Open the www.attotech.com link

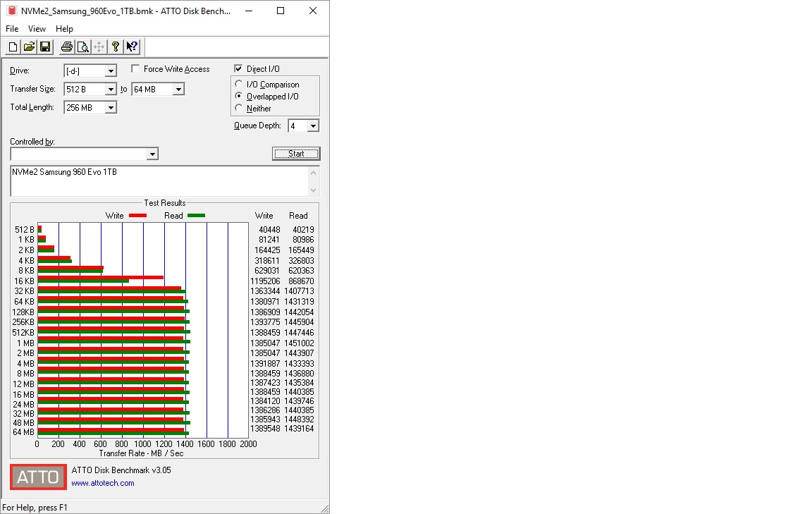pos(102,483)
